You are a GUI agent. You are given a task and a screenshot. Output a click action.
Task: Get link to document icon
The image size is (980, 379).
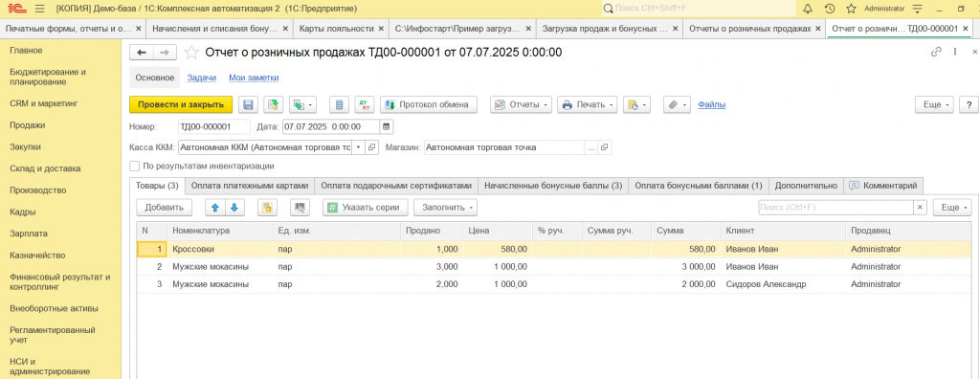936,53
